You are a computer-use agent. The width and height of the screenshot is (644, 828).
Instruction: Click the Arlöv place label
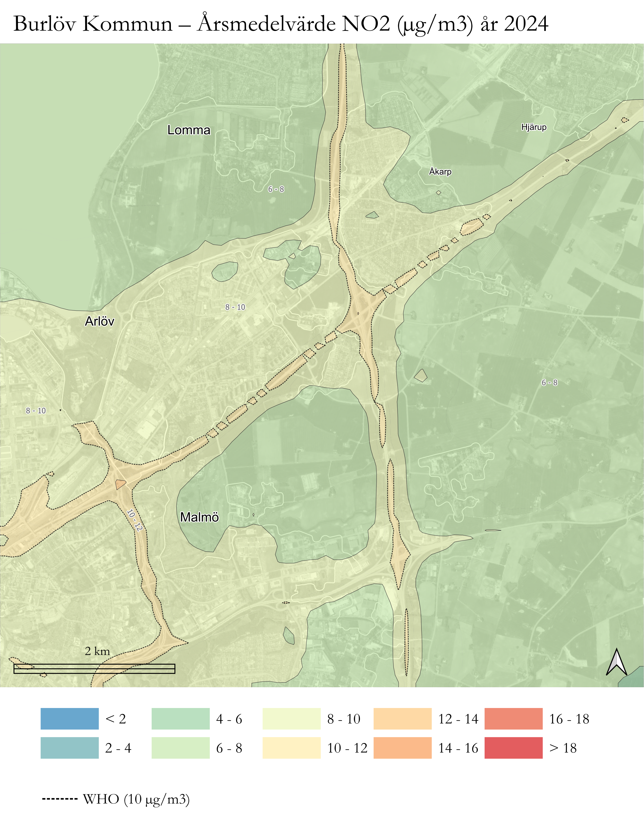pos(99,321)
